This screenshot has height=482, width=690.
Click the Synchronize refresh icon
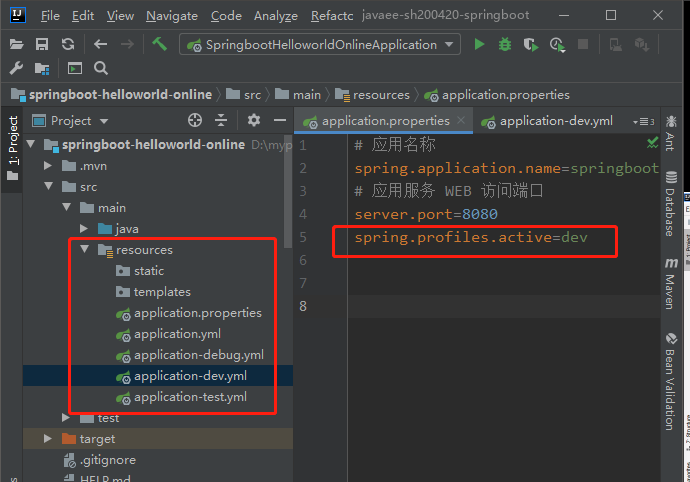(x=68, y=44)
